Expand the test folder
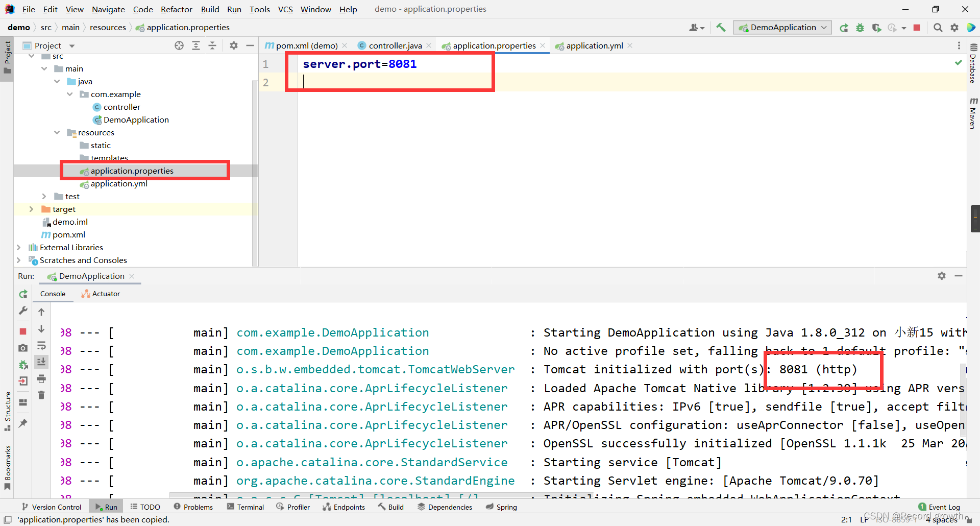Image resolution: width=980 pixels, height=526 pixels. [x=44, y=196]
